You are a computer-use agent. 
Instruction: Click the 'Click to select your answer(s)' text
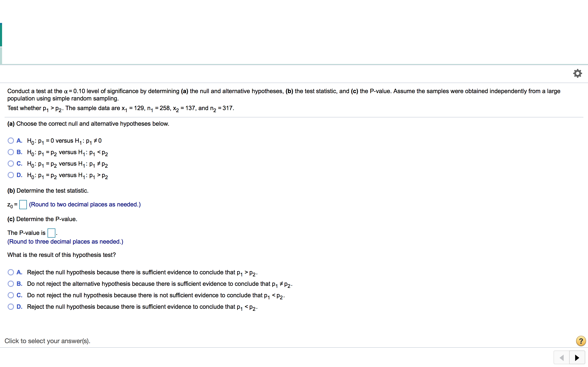tap(48, 341)
